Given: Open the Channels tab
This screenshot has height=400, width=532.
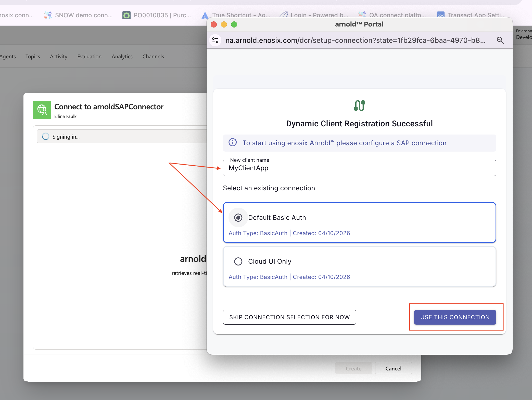Looking at the screenshot, I should (153, 57).
